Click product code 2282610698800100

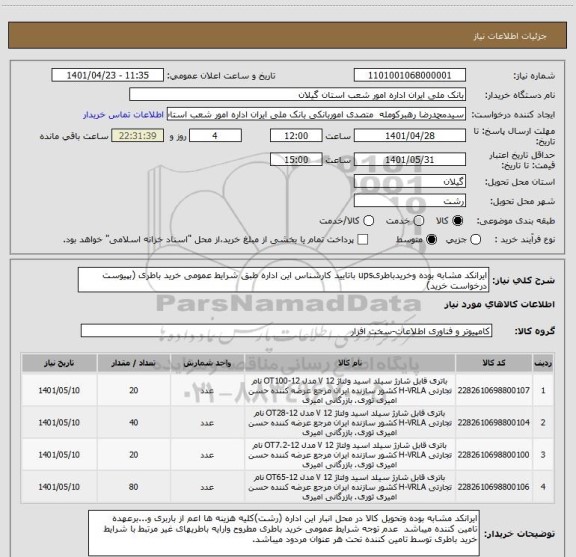494,454
